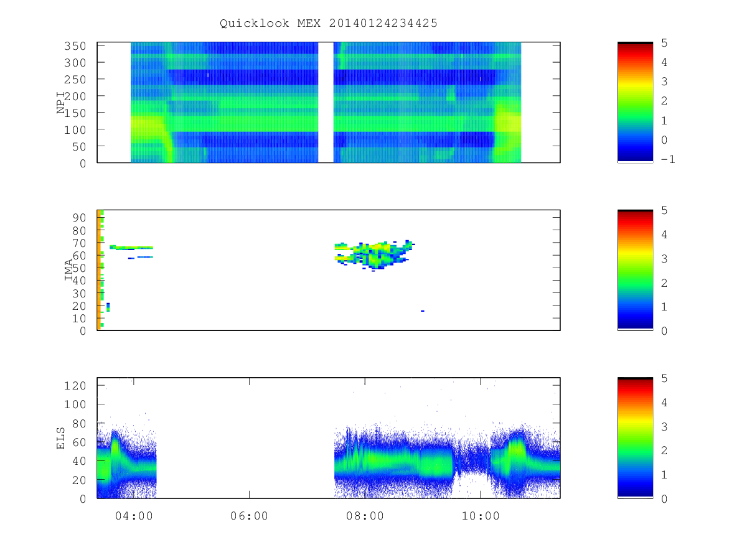The height and width of the screenshot is (560, 747).
Task: Click the 4 label on ELS colorbar
Action: (664, 402)
